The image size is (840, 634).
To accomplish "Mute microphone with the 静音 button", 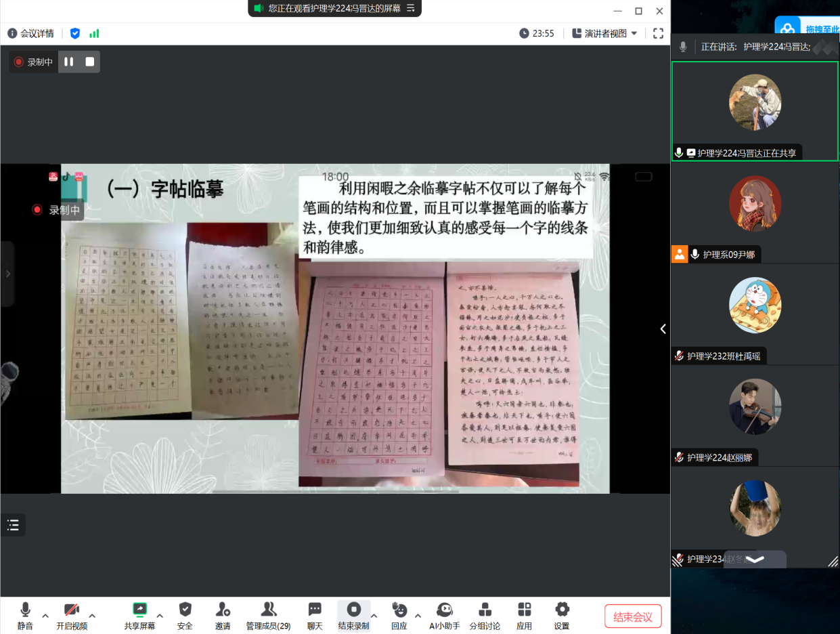I will tap(25, 615).
